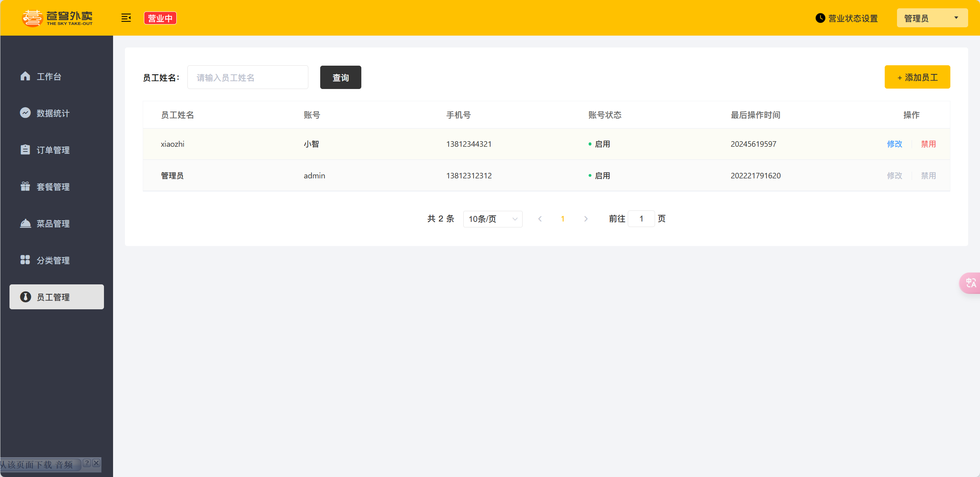Viewport: 980px width, 477px height.
Task: Focus the 员工姓名 search input
Action: pyautogui.click(x=247, y=78)
